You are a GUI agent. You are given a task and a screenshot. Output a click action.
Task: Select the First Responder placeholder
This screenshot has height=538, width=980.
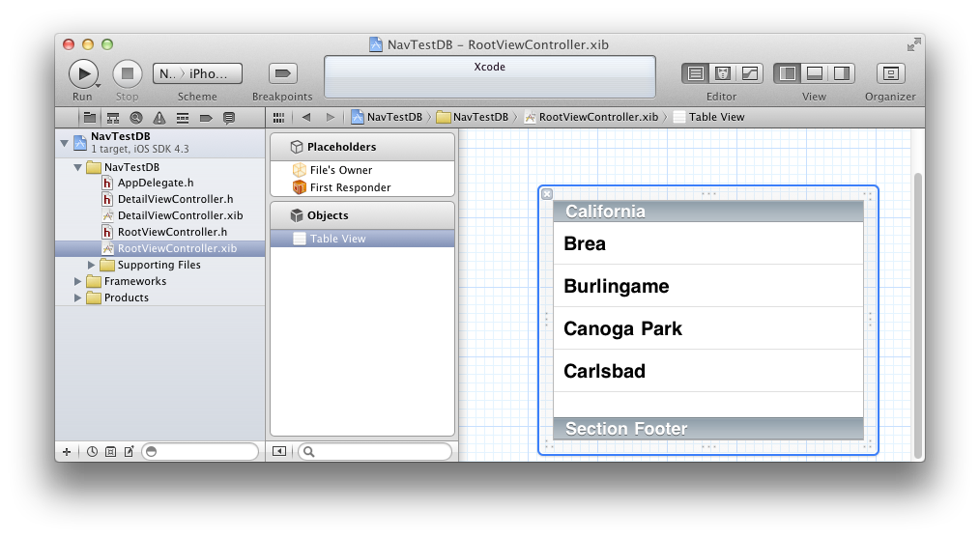(x=362, y=187)
